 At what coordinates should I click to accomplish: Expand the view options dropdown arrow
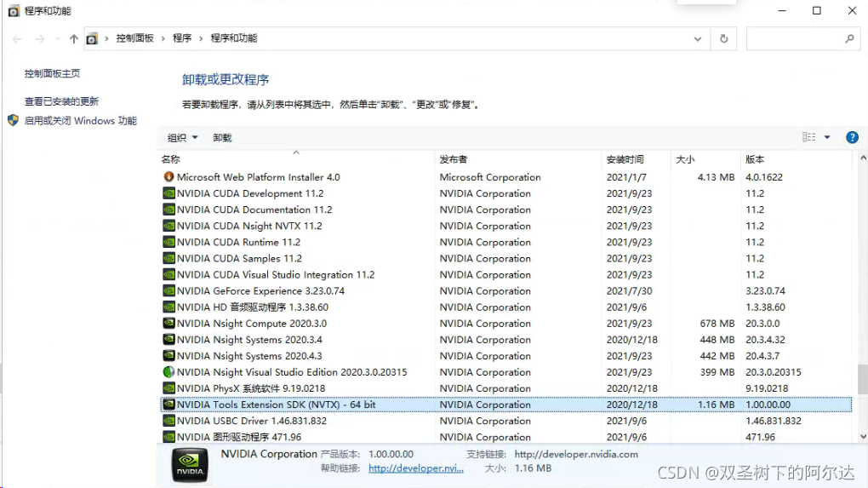[827, 137]
